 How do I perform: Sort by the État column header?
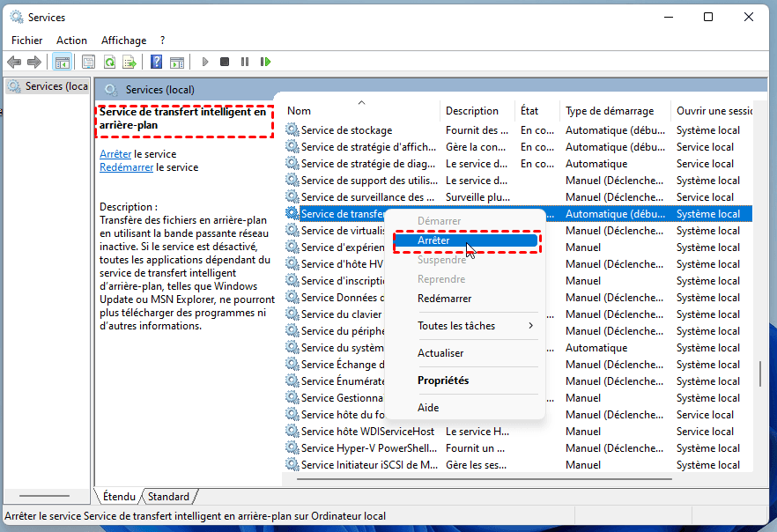(537, 111)
